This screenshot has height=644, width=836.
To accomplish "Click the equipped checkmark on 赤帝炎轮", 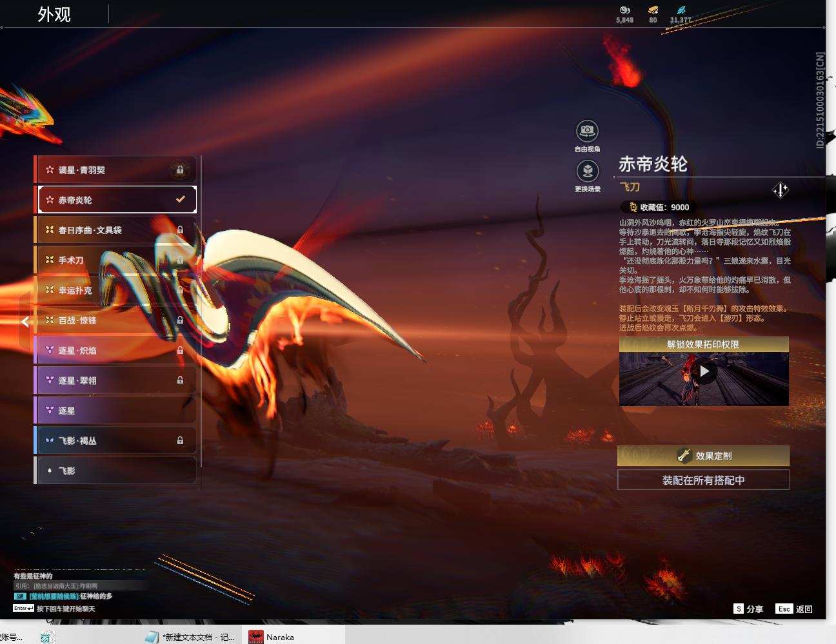I will pos(181,199).
